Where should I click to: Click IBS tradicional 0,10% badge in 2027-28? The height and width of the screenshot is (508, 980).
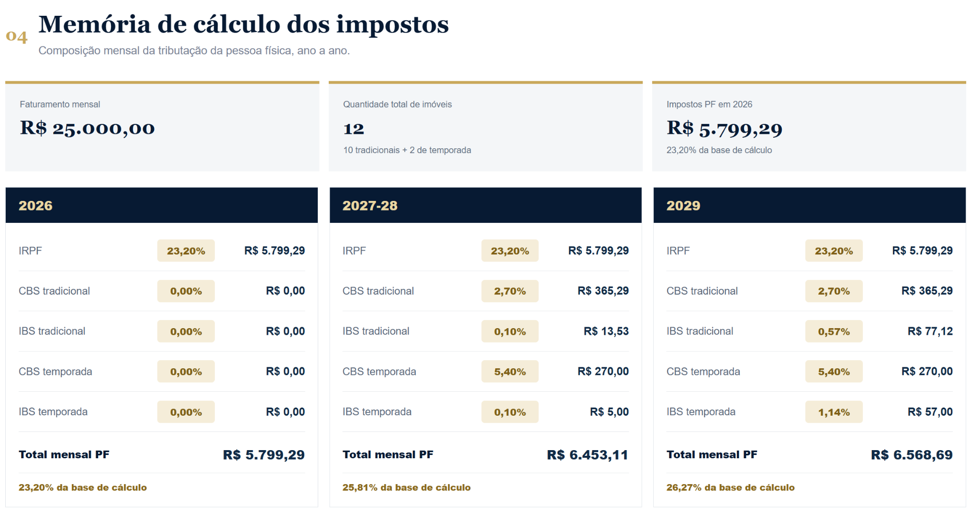point(510,331)
